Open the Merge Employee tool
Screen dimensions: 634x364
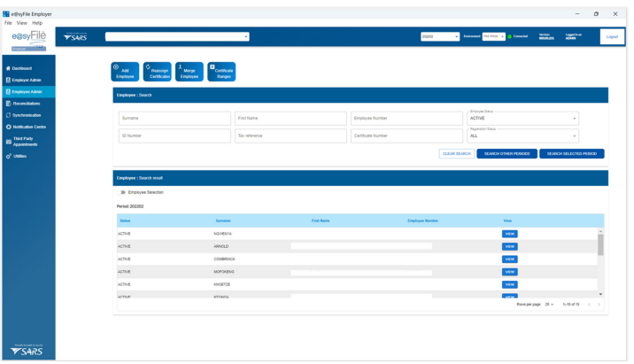tap(189, 72)
